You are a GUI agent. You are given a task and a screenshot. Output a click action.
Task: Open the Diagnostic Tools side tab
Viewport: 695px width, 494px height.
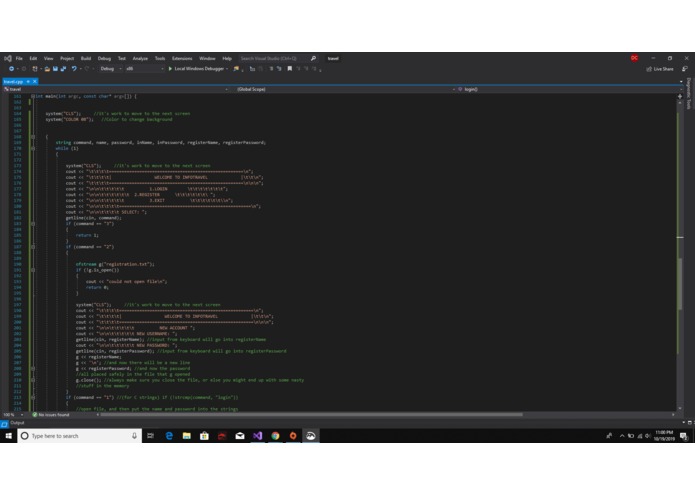click(688, 93)
